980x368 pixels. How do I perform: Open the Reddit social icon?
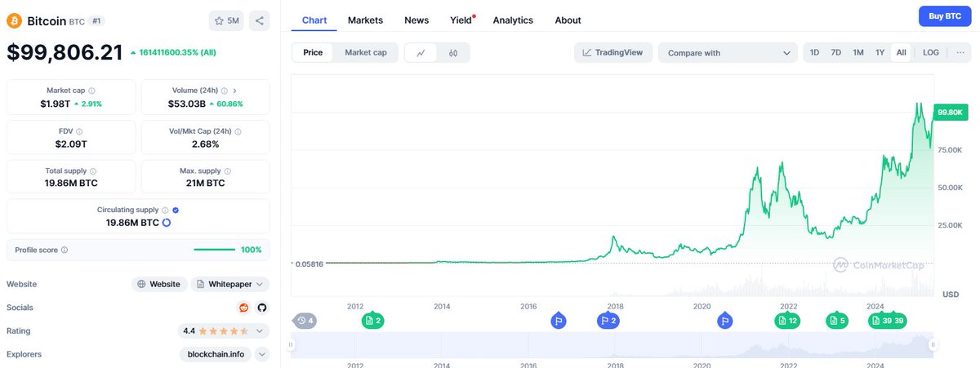[x=243, y=308]
